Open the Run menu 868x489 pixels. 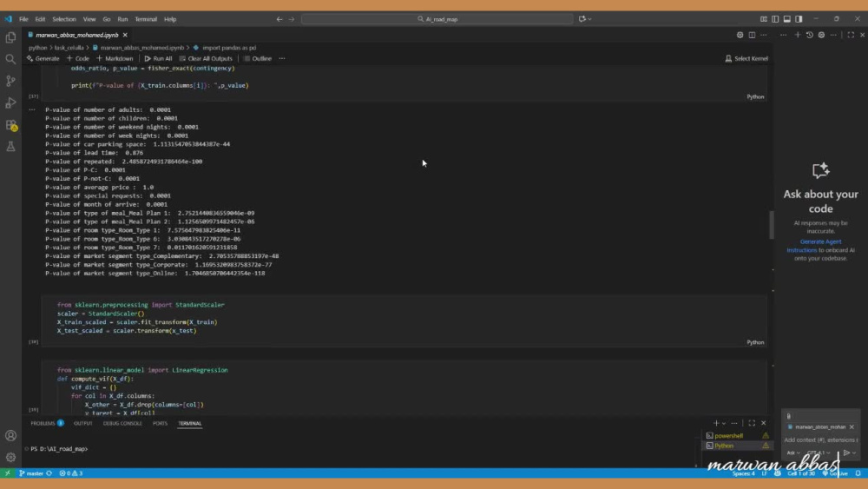tap(122, 19)
